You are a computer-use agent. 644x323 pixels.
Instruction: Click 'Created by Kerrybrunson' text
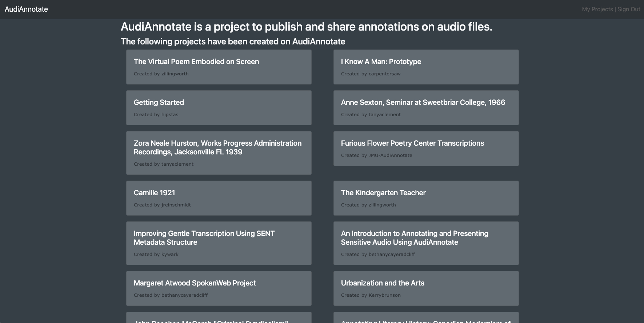371,295
